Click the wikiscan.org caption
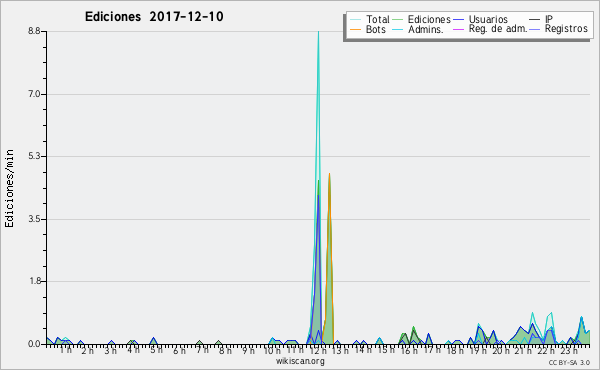 click(300, 361)
